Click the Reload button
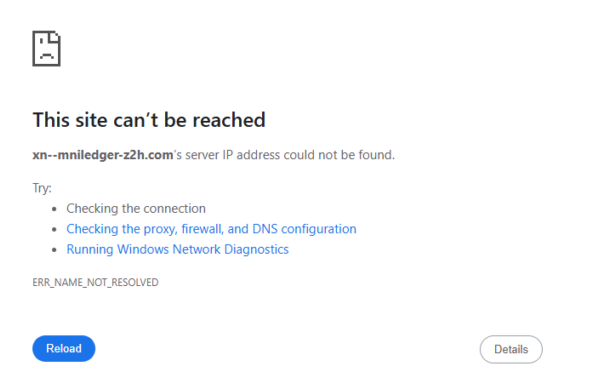This screenshot has width=594, height=381. [64, 348]
